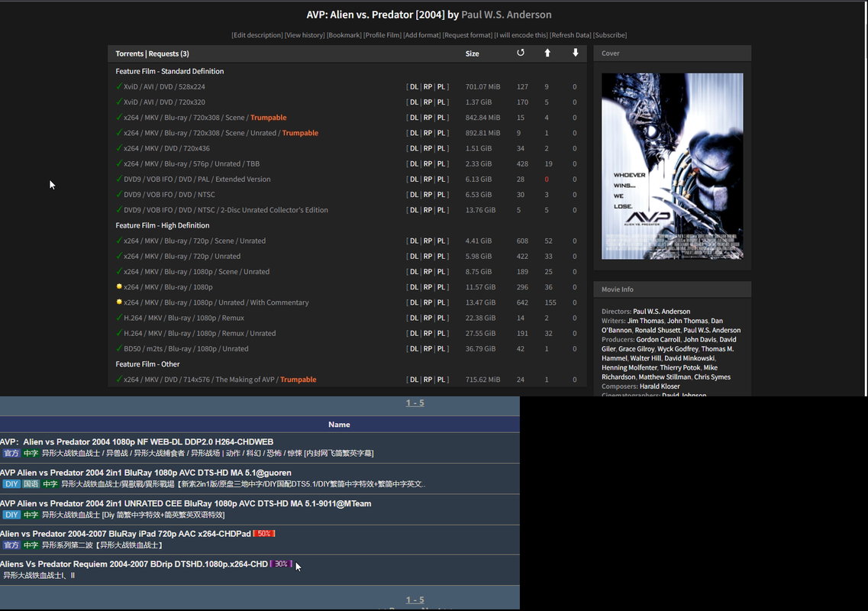Click the leechers down-arrow column icon

click(575, 53)
